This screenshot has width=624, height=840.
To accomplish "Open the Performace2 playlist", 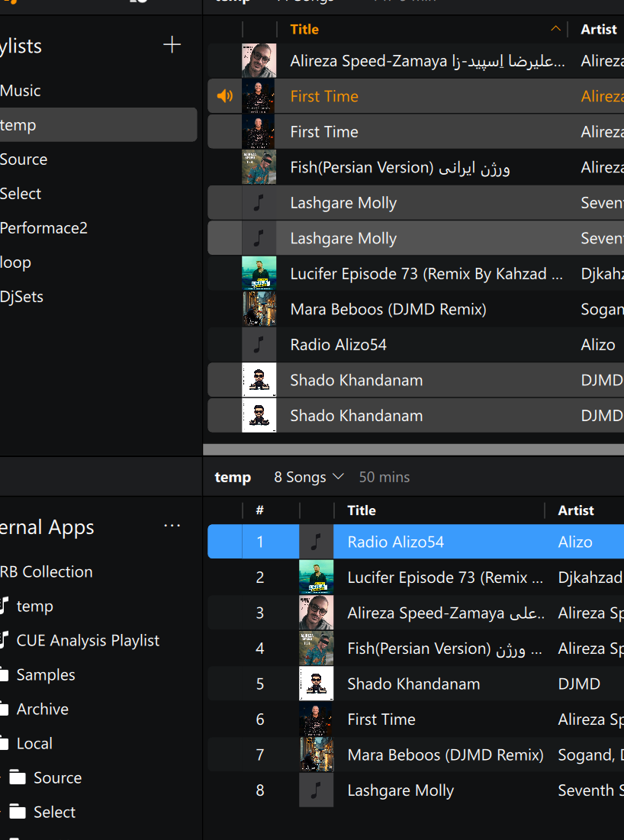I will tap(43, 228).
